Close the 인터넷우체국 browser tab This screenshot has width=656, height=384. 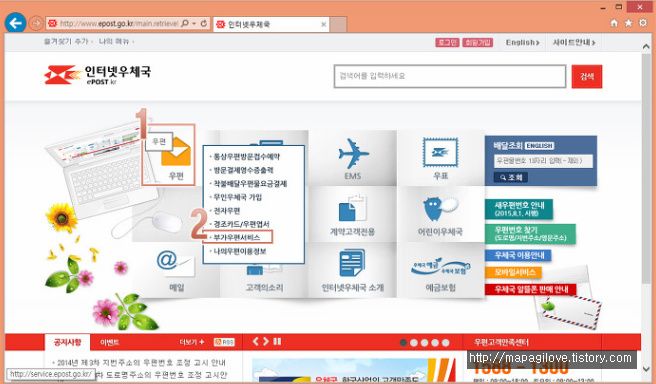click(x=323, y=25)
